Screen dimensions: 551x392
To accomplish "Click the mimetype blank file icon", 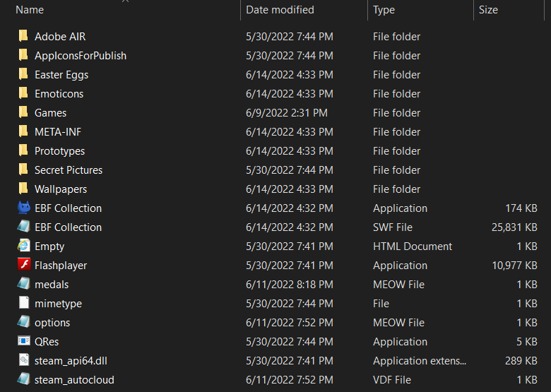I will pyautogui.click(x=24, y=303).
